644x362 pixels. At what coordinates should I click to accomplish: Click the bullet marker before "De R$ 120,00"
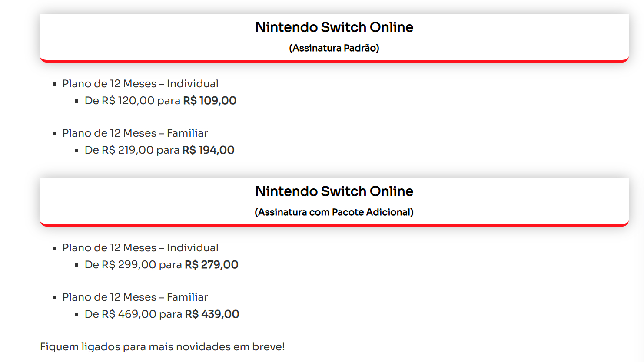76,101
